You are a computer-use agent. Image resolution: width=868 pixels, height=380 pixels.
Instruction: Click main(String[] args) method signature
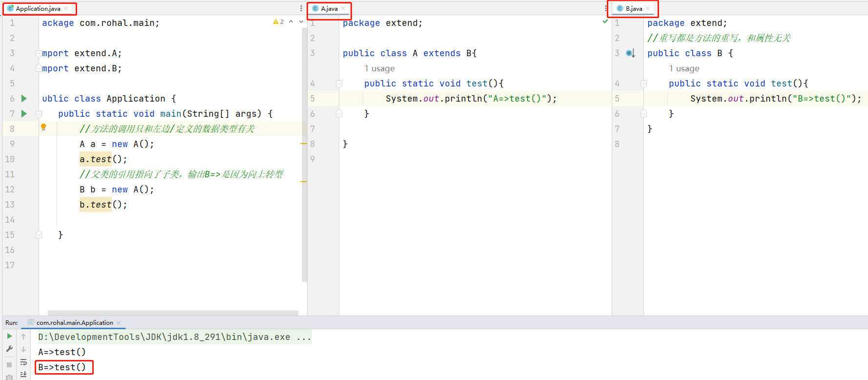(x=165, y=114)
